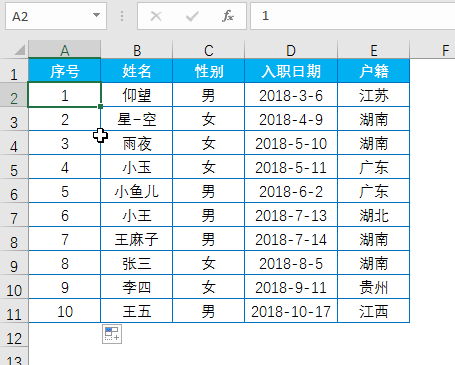
Task: Click the 序号 header cell
Action: point(65,71)
